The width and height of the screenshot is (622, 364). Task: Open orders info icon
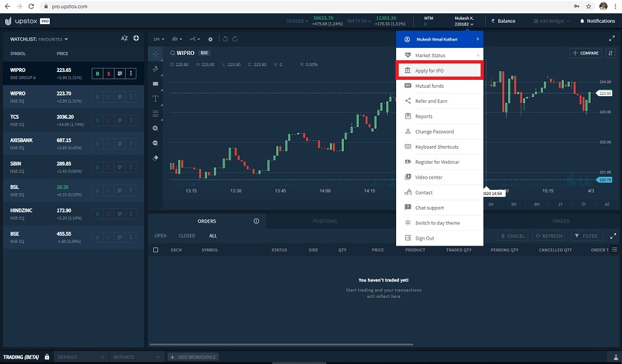pyautogui.click(x=256, y=221)
